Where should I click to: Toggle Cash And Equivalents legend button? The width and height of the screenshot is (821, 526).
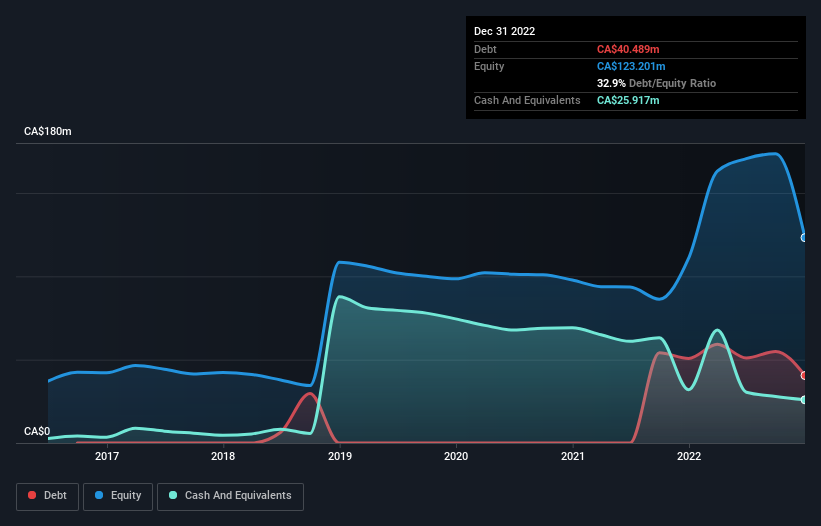[230, 496]
